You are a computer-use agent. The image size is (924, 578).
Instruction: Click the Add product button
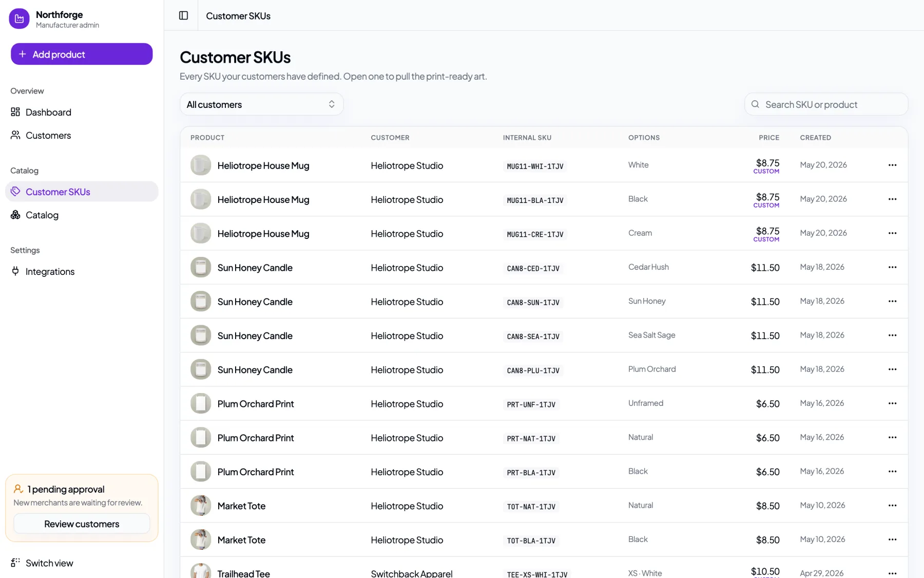[82, 54]
